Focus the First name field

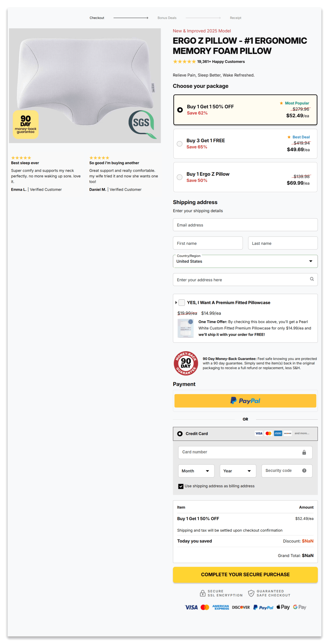point(208,243)
